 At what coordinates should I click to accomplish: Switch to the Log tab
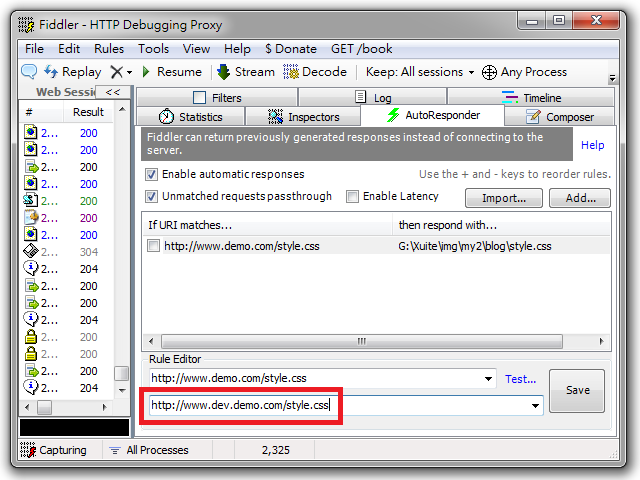click(x=372, y=98)
